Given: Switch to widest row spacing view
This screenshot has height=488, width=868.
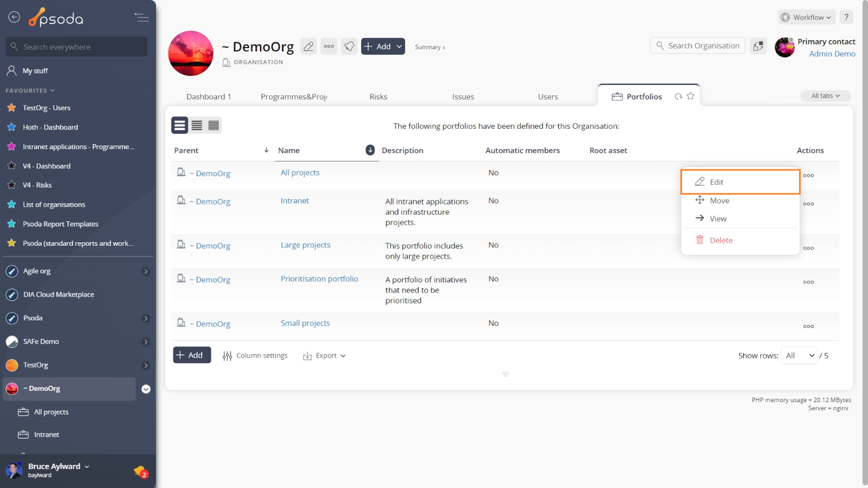Looking at the screenshot, I should pyautogui.click(x=180, y=125).
